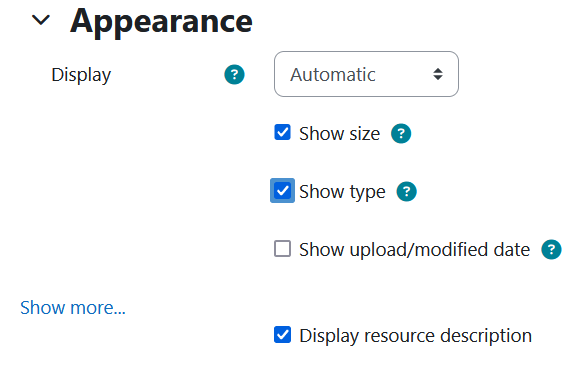Click the Show more... link
The height and width of the screenshot is (372, 577).
(x=73, y=308)
